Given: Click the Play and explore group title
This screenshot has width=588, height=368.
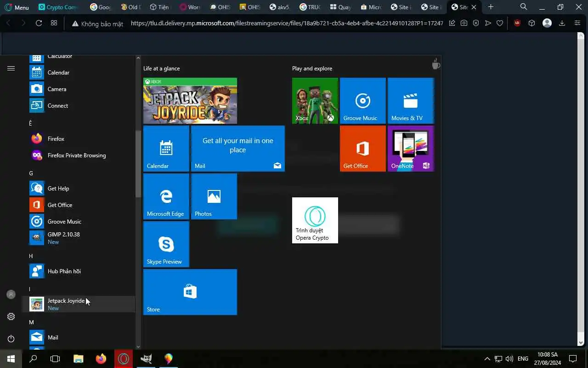Looking at the screenshot, I should 312,69.
